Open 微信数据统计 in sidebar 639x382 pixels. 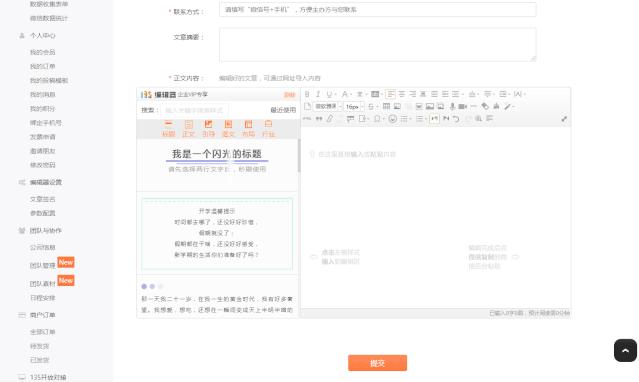(x=49, y=18)
